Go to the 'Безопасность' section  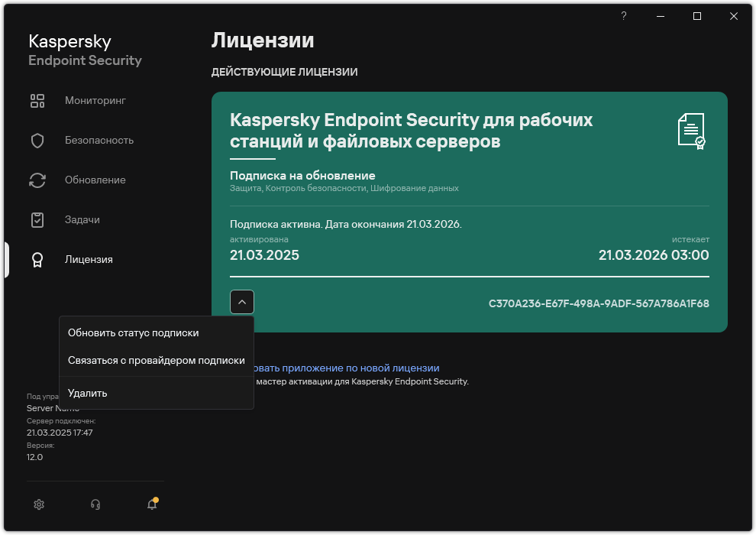pos(99,141)
